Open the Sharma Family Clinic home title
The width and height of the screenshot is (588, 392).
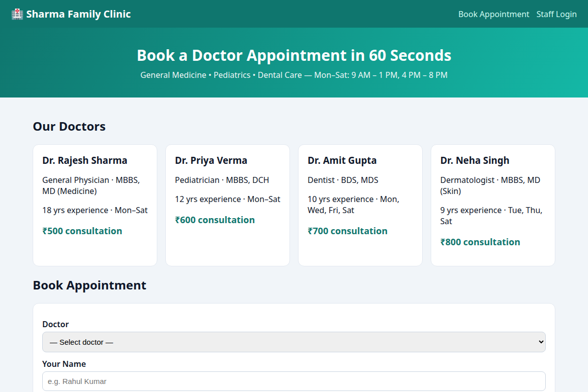[x=78, y=14]
